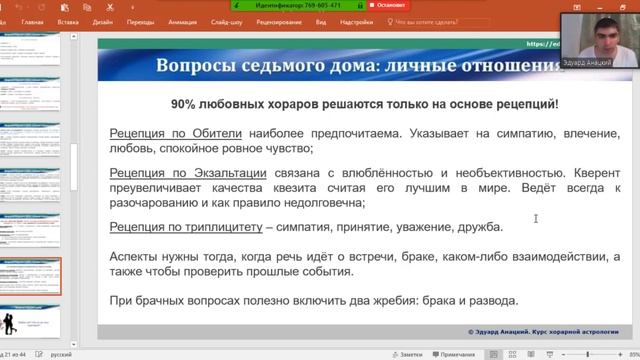Select the highlighted current slide thumbnail
Screen dimensions: 640x360
coord(30,276)
